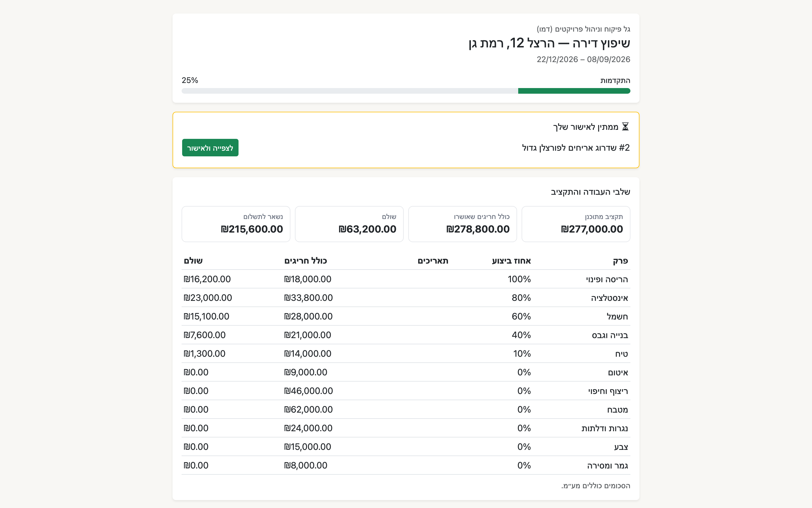Select the איטום row name
Viewport: 812px width, 508px height.
click(618, 373)
